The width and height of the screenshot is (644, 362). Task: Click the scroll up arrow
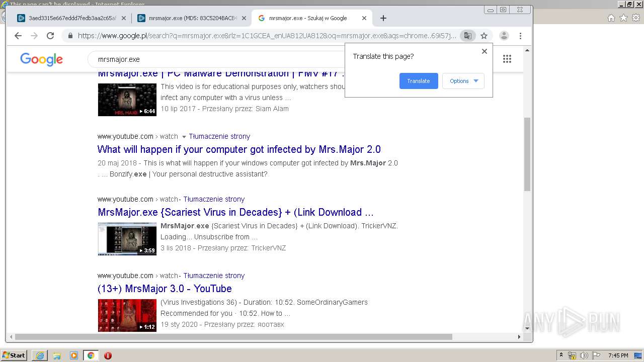click(527, 50)
